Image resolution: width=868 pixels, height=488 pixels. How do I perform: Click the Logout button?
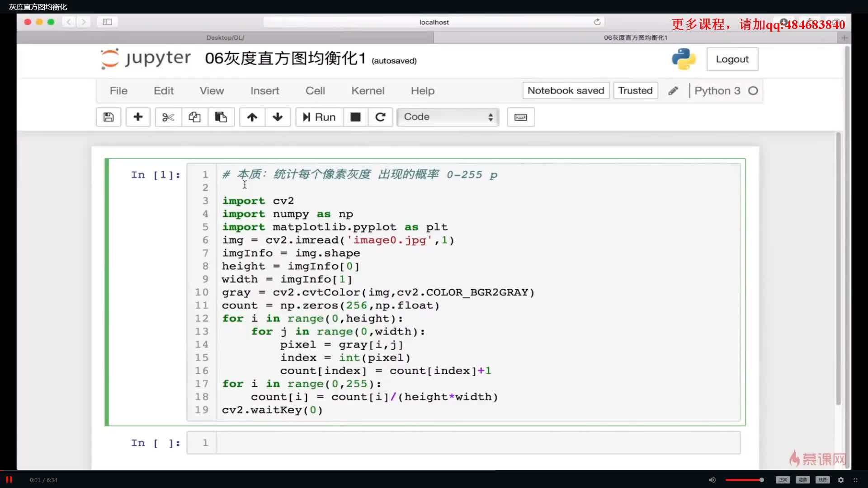click(732, 59)
